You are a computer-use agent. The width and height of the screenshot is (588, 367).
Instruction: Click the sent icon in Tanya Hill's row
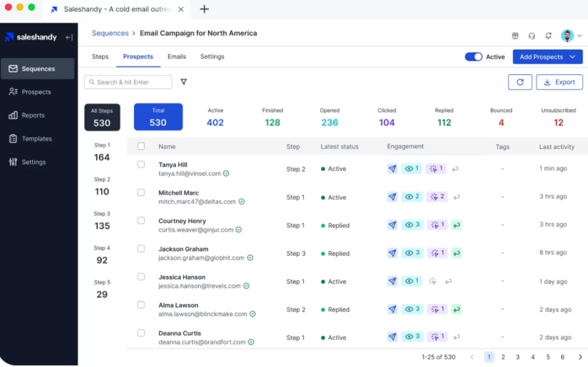point(392,169)
